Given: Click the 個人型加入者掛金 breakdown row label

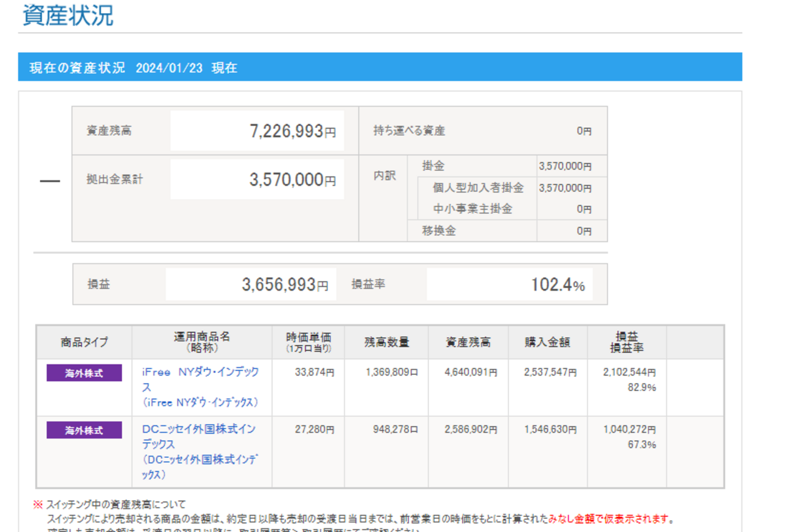Looking at the screenshot, I should pos(478,188).
